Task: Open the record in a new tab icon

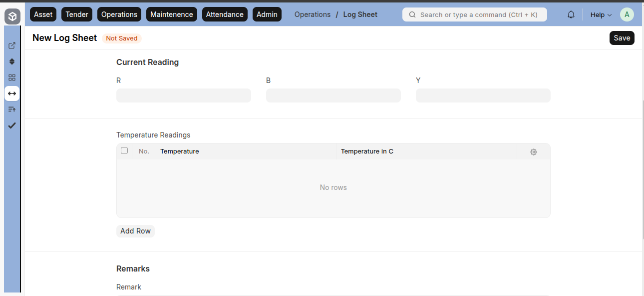Action: [x=11, y=45]
